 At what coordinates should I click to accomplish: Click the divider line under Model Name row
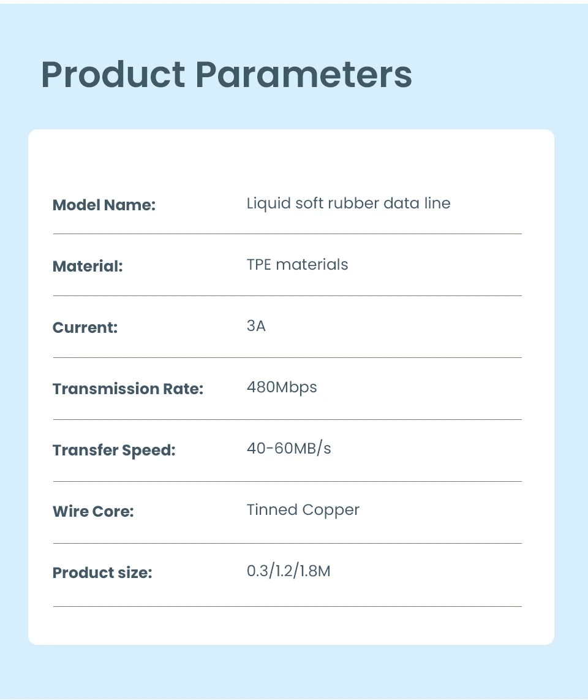[x=287, y=234]
